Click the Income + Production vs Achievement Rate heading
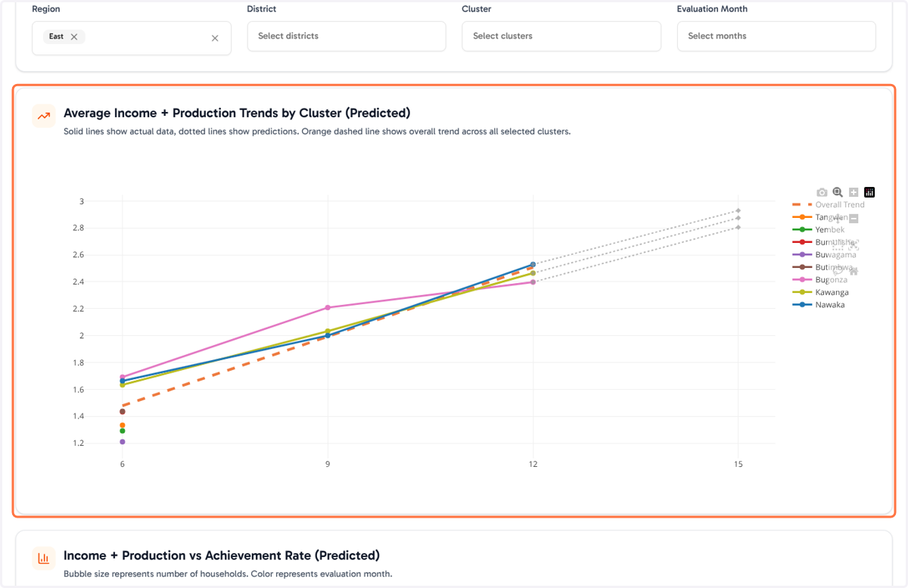Screen dimensions: 908x588 coord(222,555)
